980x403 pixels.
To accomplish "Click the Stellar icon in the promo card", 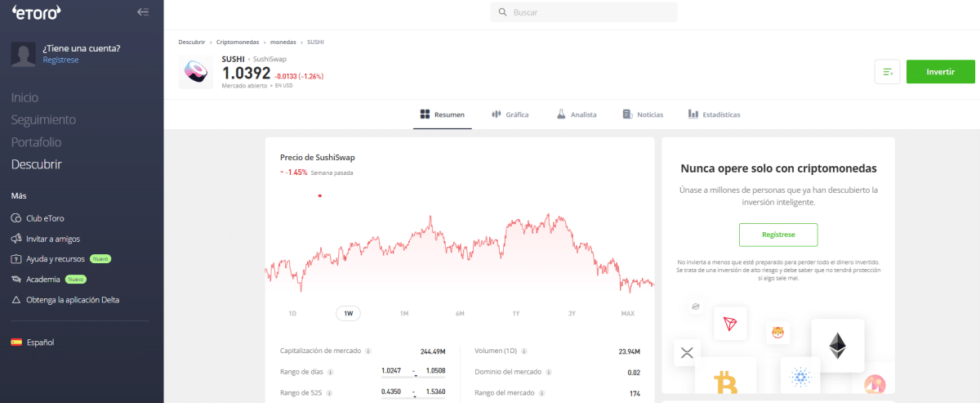I will (696, 306).
